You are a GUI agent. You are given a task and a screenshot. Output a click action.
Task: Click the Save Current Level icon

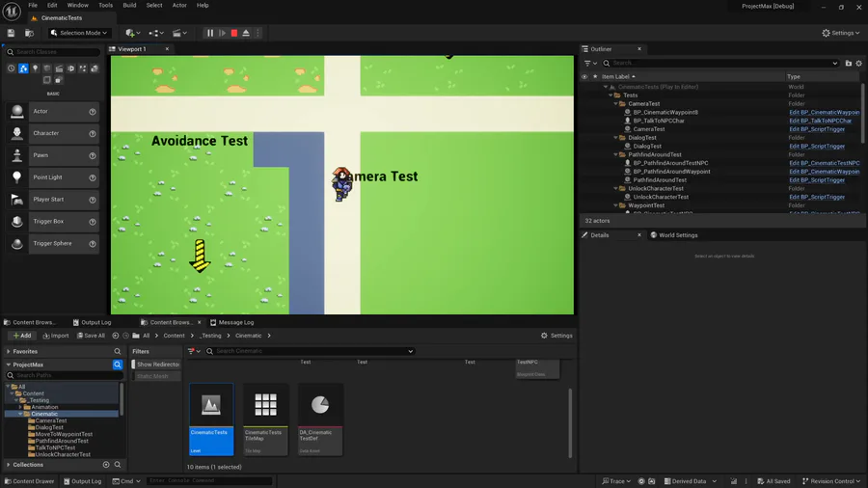(11, 33)
